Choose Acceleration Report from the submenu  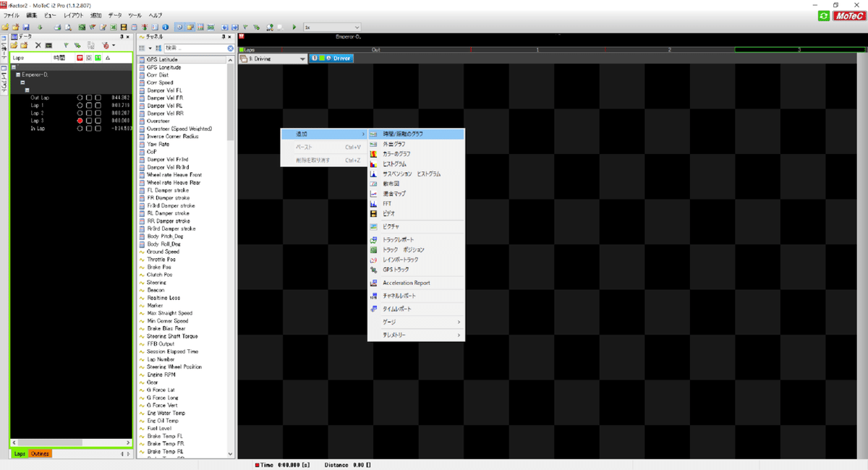coord(416,283)
